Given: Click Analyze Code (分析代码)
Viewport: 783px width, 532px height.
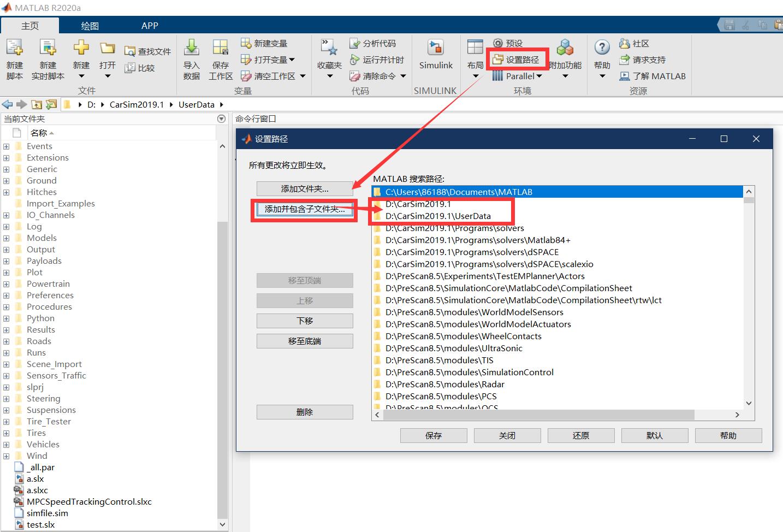Looking at the screenshot, I should (x=373, y=43).
